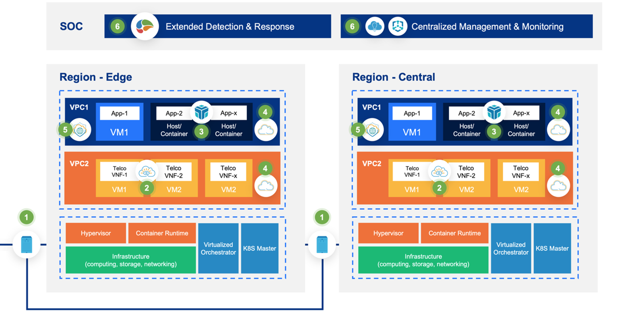Click green badge number 5 in Region Central
This screenshot has width=644, height=330.
coord(358,130)
